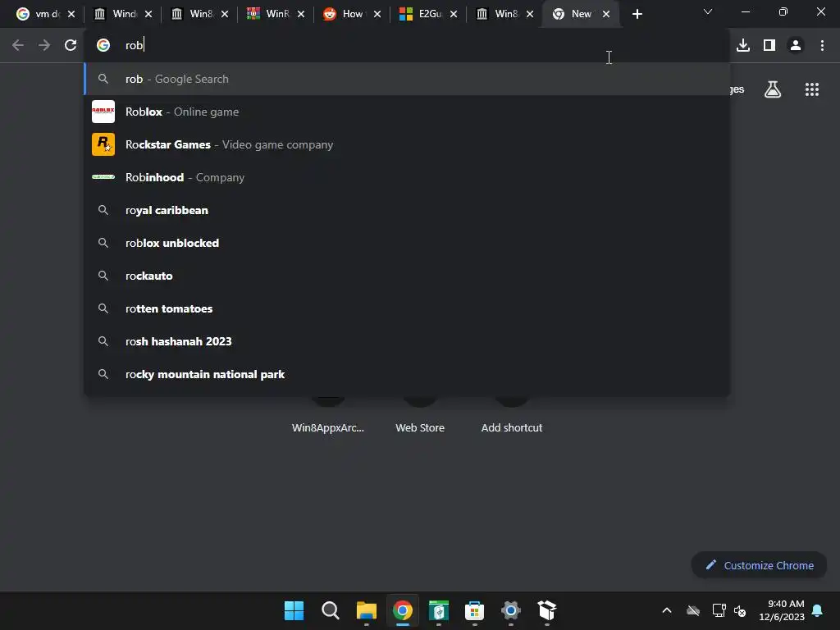Select the 'rockauto' suggestion

tap(407, 276)
